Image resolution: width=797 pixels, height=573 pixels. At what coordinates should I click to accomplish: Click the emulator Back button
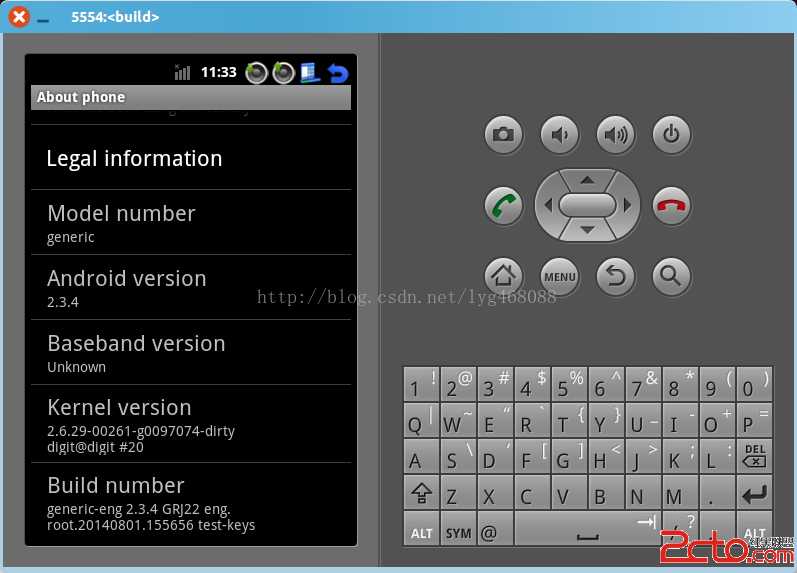616,277
